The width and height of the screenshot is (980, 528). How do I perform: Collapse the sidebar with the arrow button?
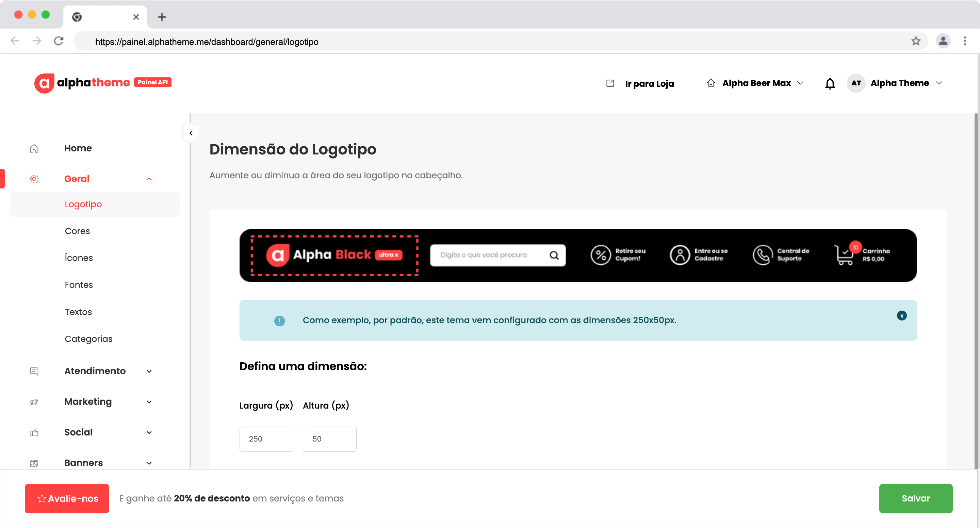(191, 133)
